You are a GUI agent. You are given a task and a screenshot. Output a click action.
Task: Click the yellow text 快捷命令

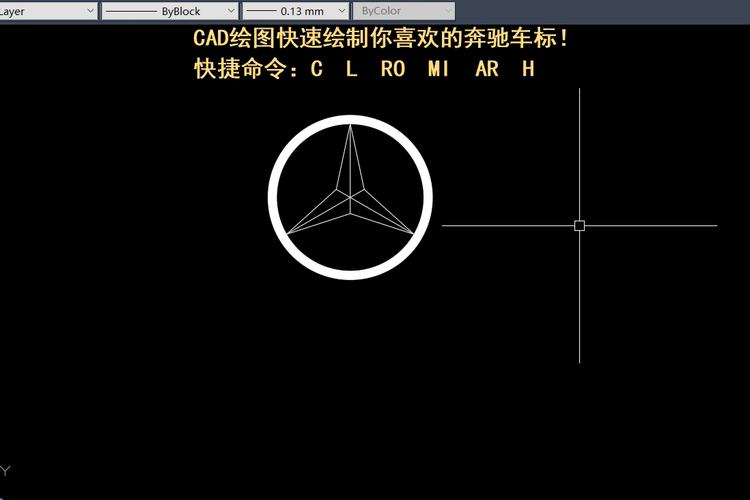click(241, 69)
